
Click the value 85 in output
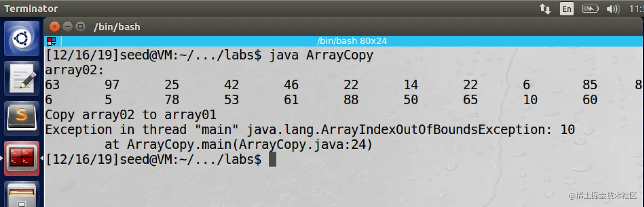pyautogui.click(x=590, y=85)
